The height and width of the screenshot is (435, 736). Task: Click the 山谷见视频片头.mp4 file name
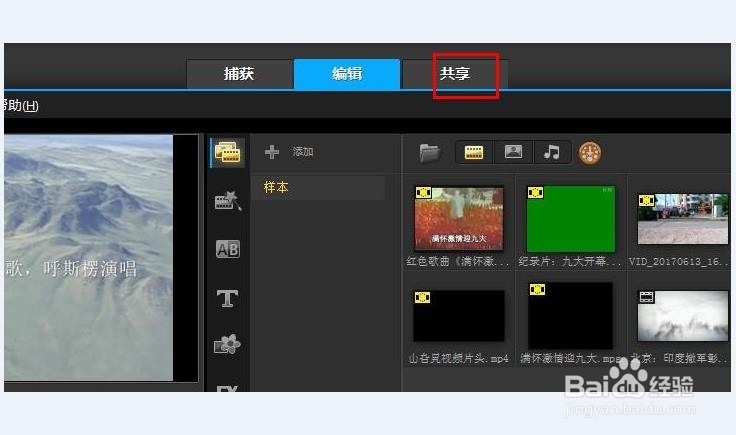click(459, 359)
